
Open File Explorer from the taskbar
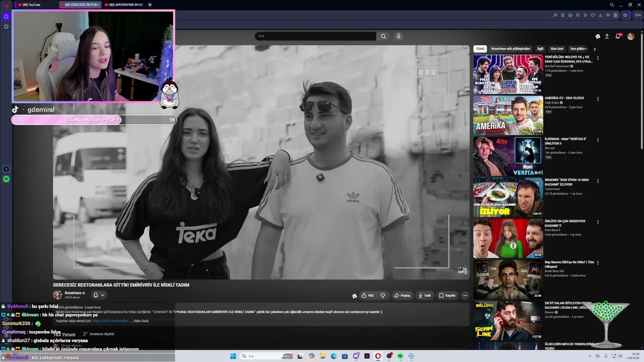(323, 356)
